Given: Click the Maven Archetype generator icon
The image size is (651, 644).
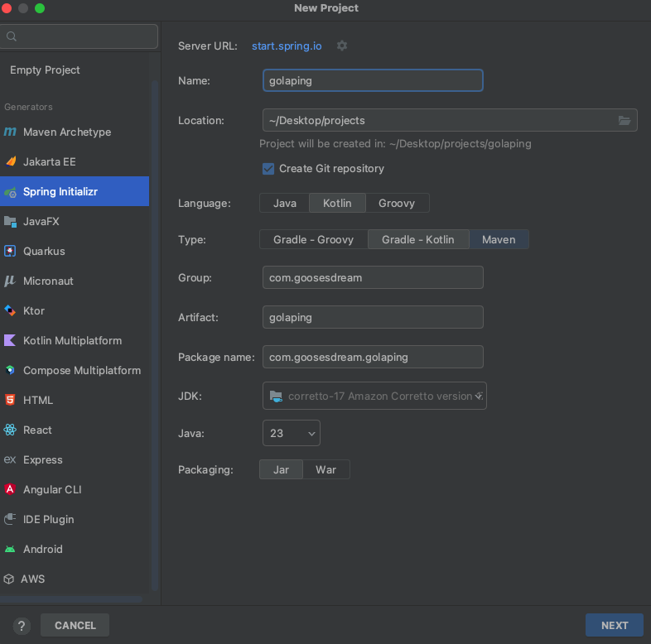Looking at the screenshot, I should (10, 132).
